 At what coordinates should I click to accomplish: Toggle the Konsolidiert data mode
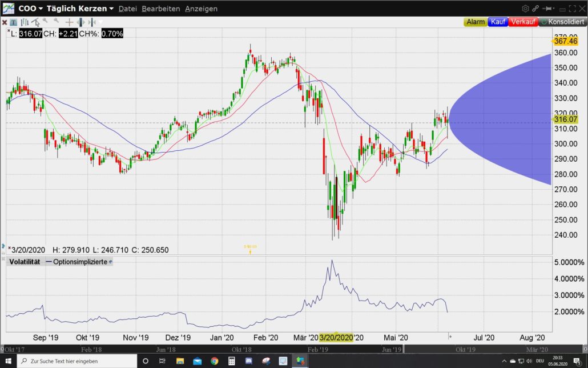(563, 22)
